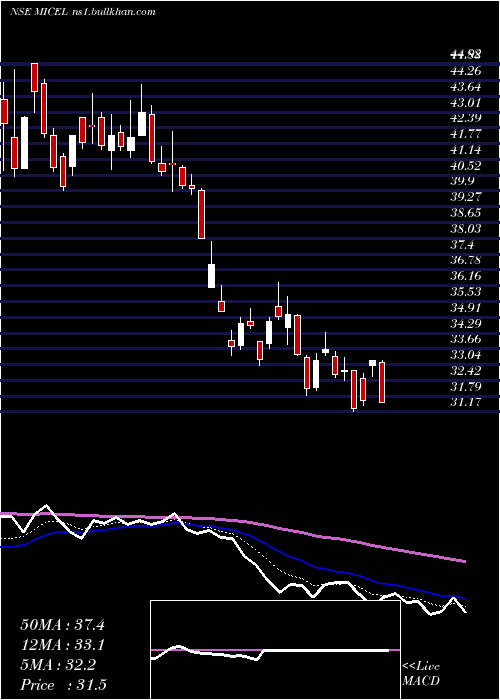
Task: Click the pink 50MA line at its right end
Action: coord(463,561)
